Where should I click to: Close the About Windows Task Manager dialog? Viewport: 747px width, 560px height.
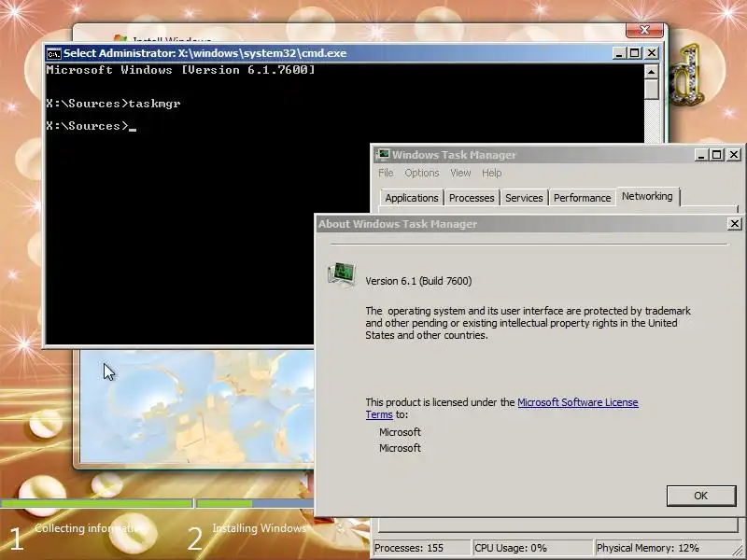(x=735, y=223)
